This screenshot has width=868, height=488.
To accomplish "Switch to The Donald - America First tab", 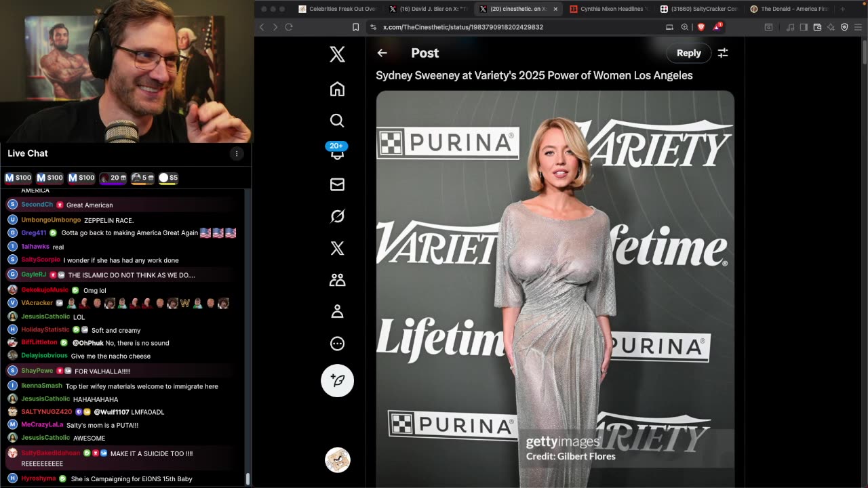I will click(x=789, y=9).
